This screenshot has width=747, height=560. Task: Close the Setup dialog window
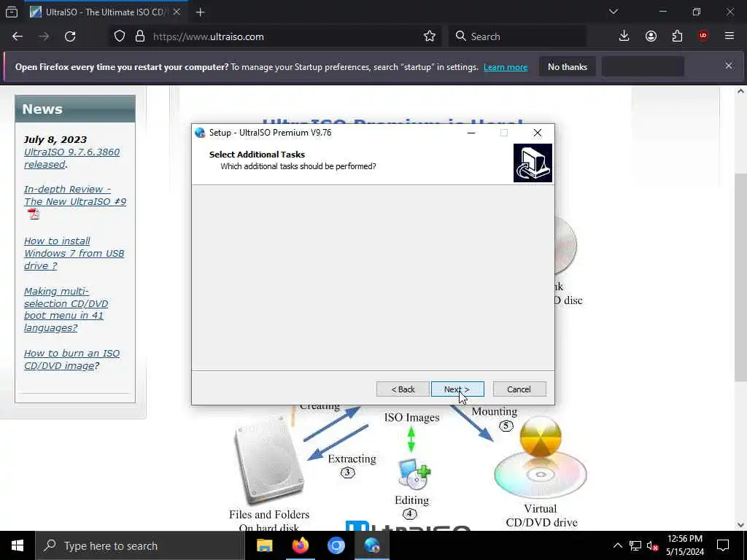click(x=538, y=133)
